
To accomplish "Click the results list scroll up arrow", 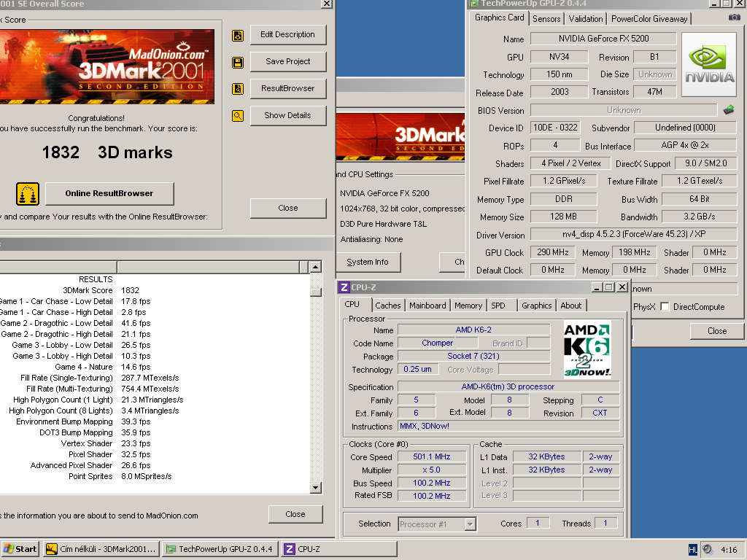I will (315, 267).
